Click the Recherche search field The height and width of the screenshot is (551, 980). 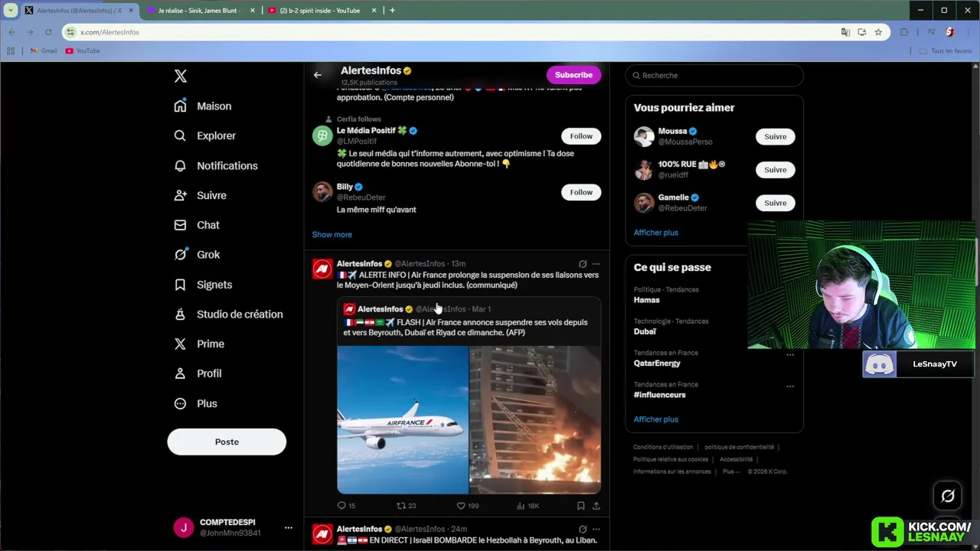point(714,75)
